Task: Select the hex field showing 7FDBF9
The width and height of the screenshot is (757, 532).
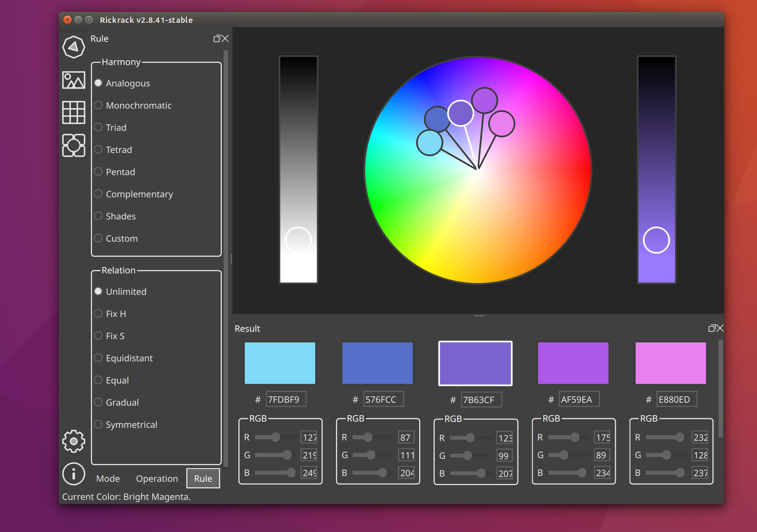Action: pyautogui.click(x=286, y=399)
